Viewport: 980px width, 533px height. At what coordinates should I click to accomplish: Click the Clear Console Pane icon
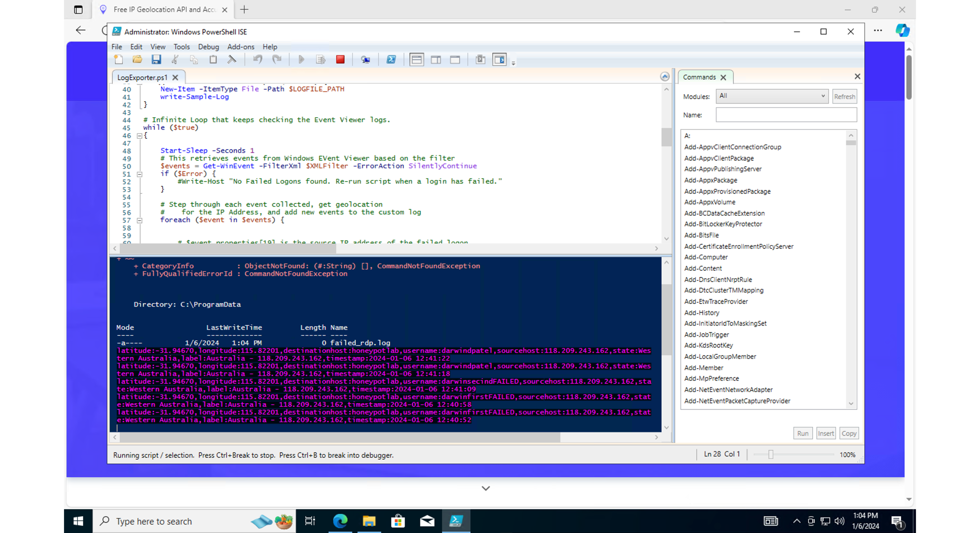pyautogui.click(x=232, y=59)
